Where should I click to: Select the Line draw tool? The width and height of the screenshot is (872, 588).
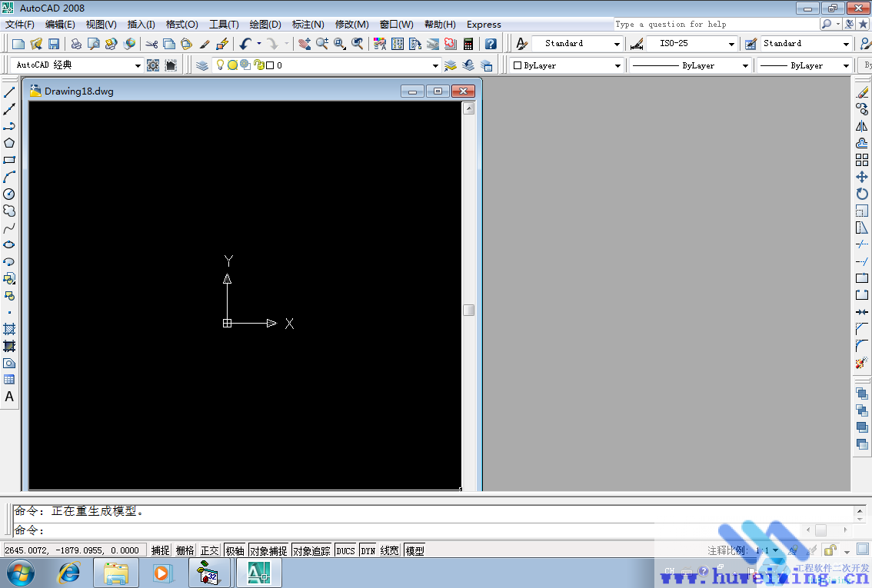9,92
